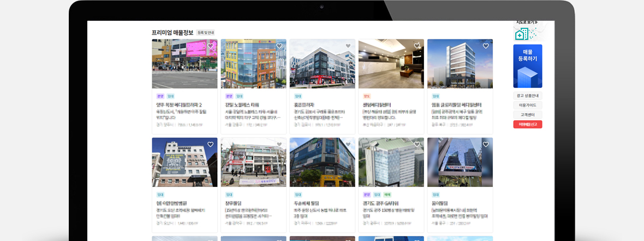Open the marble lobby interior photo

tap(391, 64)
